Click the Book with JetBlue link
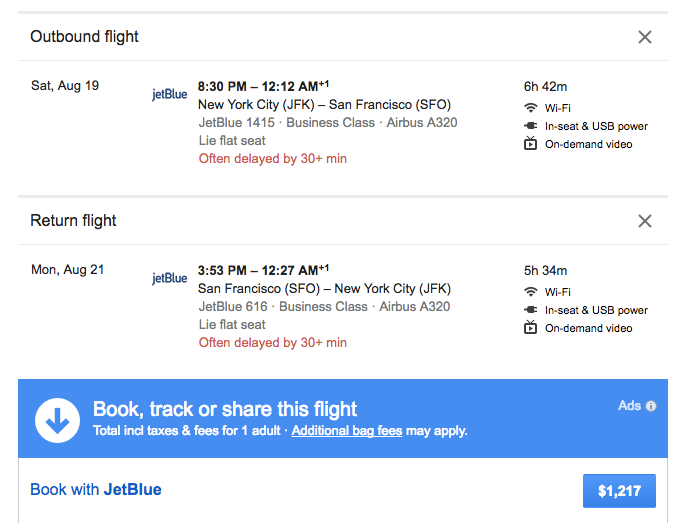The image size is (676, 523). (x=96, y=490)
